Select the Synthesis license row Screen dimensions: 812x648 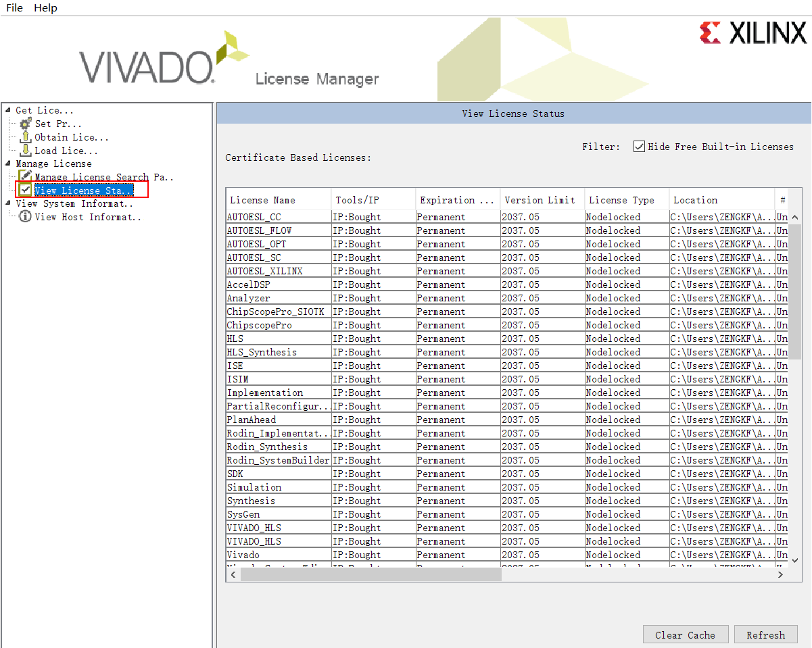[x=507, y=501]
